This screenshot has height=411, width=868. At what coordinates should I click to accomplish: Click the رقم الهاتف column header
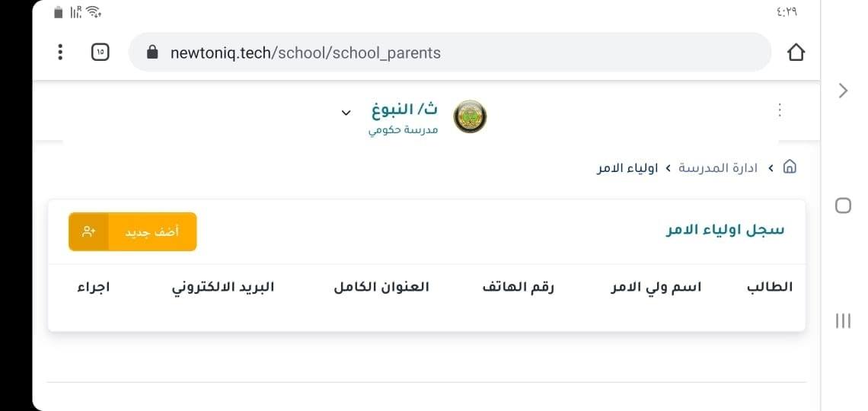(519, 288)
